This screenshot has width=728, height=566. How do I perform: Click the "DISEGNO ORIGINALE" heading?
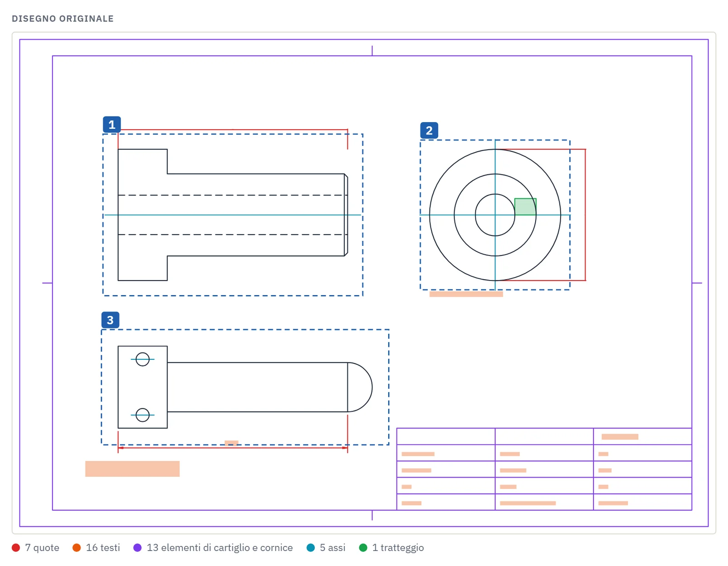click(x=63, y=19)
